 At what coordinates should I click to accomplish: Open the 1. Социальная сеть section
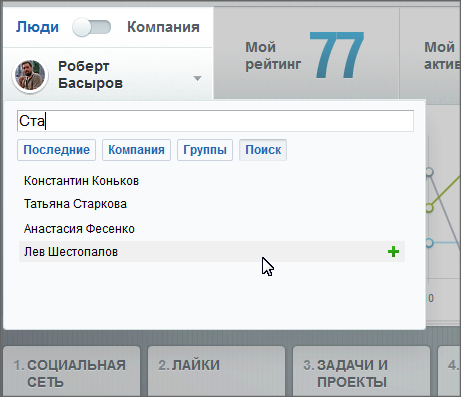(71, 371)
